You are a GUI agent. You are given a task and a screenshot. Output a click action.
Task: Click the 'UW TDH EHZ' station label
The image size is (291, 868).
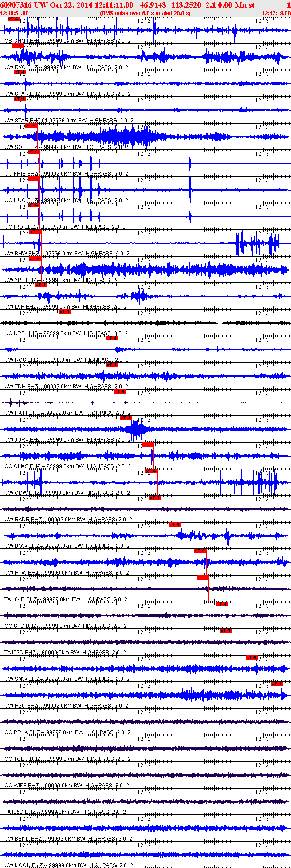point(21,387)
